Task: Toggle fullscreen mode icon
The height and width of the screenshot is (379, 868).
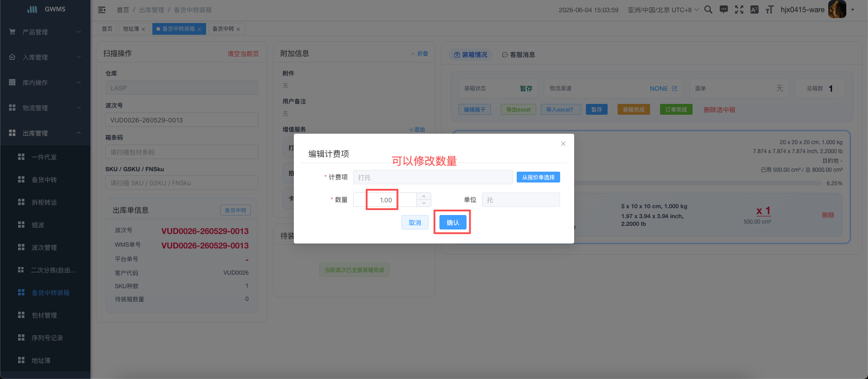Action: tap(739, 9)
